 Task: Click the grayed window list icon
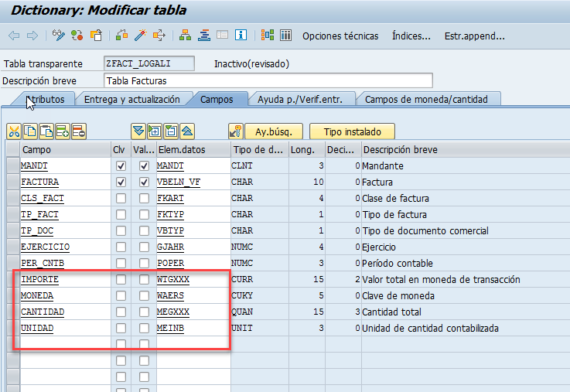click(x=222, y=36)
